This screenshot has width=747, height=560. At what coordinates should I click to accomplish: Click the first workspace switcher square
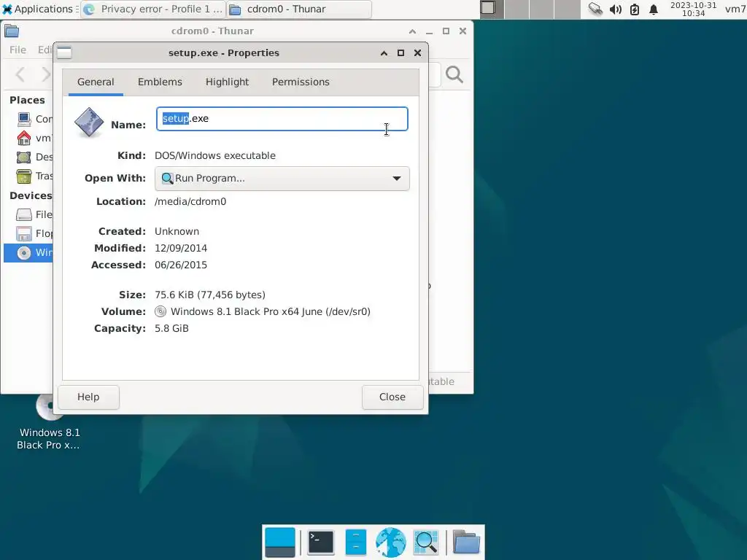click(x=491, y=9)
